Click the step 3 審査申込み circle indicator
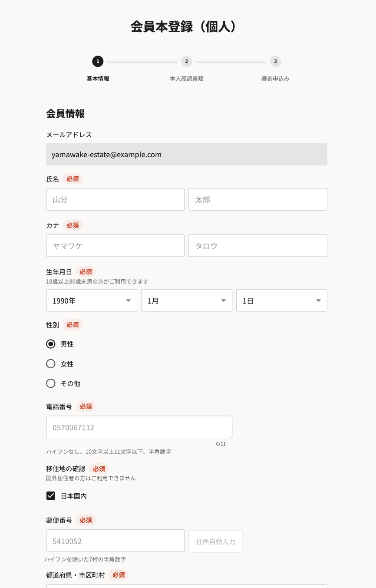The height and width of the screenshot is (588, 376). click(275, 61)
